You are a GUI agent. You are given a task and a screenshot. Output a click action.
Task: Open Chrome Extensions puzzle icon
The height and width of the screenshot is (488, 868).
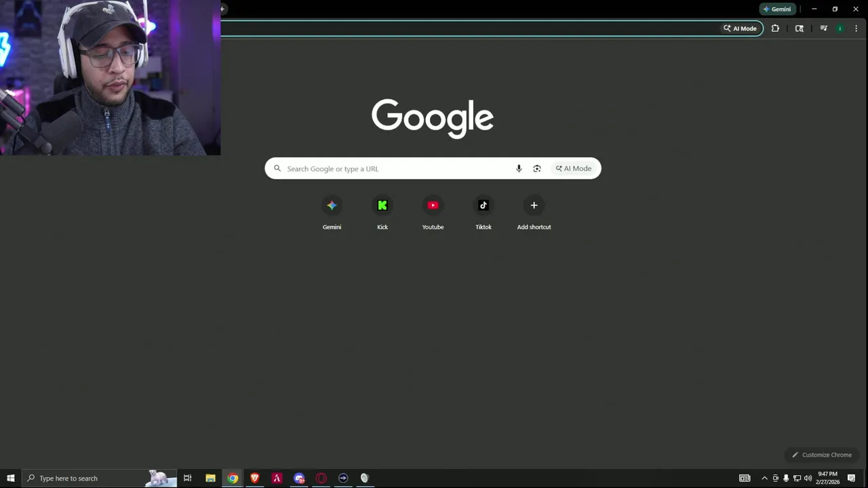pos(775,28)
